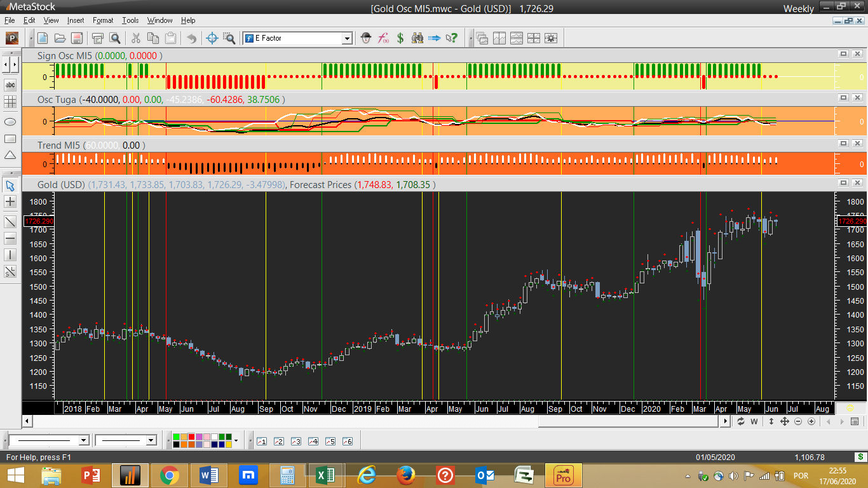The height and width of the screenshot is (488, 868).
Task: Toggle the arrow pointer selection mode
Action: point(10,186)
